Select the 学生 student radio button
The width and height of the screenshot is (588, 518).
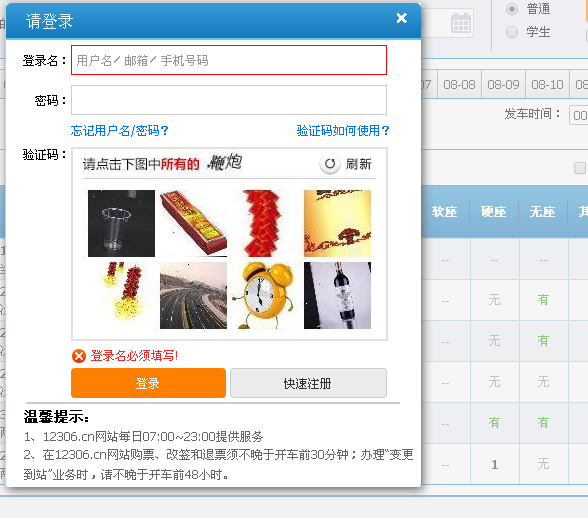(512, 32)
